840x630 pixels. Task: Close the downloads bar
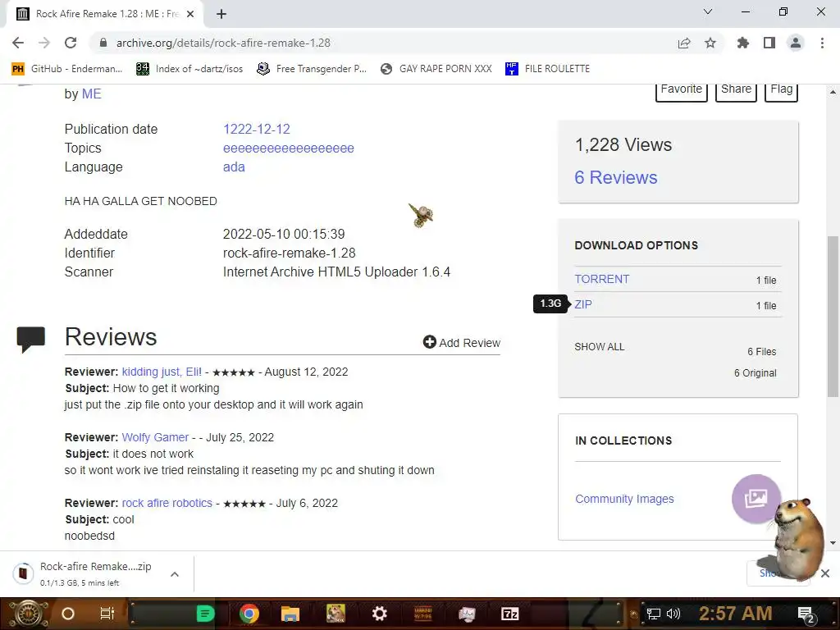point(825,573)
